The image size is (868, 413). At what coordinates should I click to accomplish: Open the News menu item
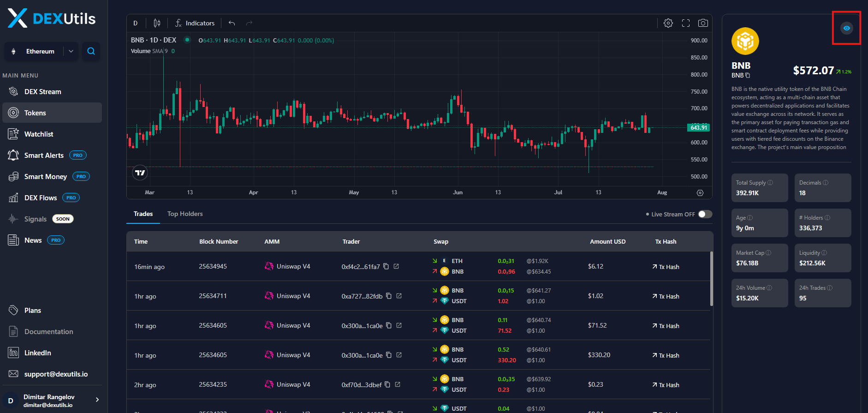(52, 240)
